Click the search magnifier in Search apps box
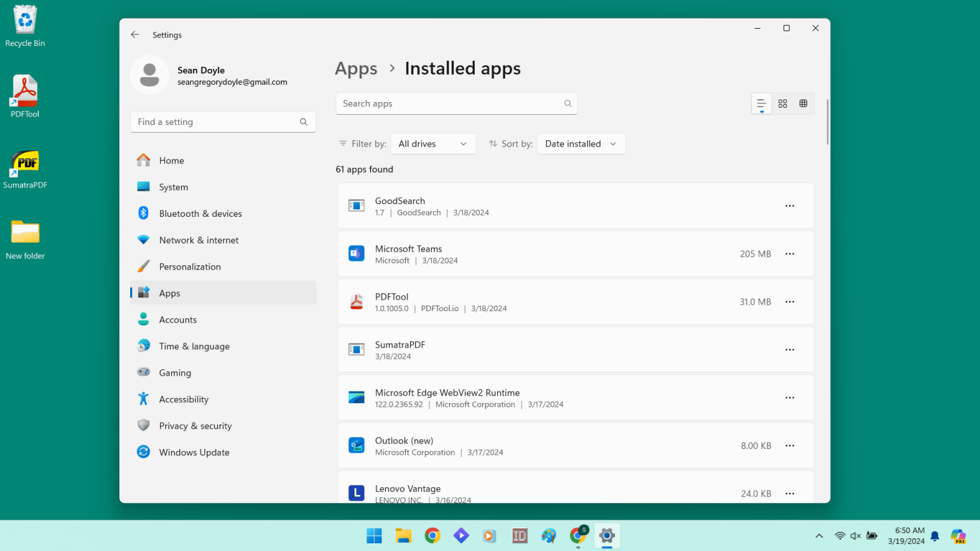This screenshot has height=551, width=980. pos(568,103)
